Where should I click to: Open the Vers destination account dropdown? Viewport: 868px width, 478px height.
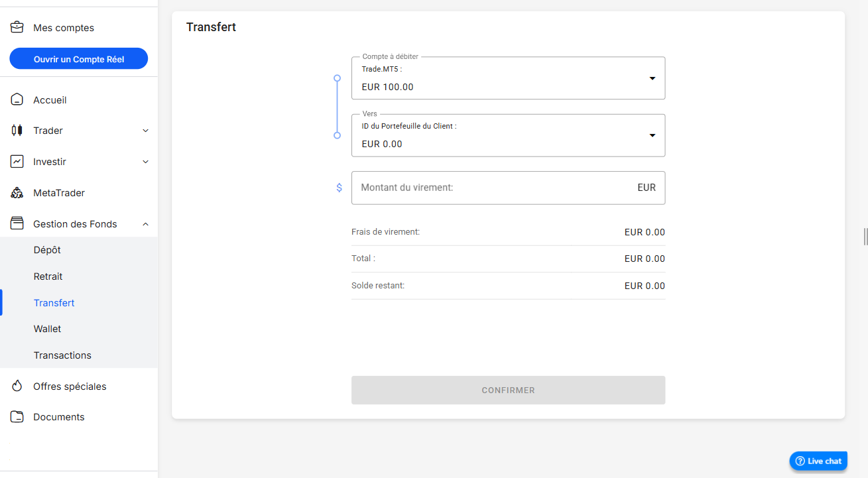pyautogui.click(x=508, y=135)
